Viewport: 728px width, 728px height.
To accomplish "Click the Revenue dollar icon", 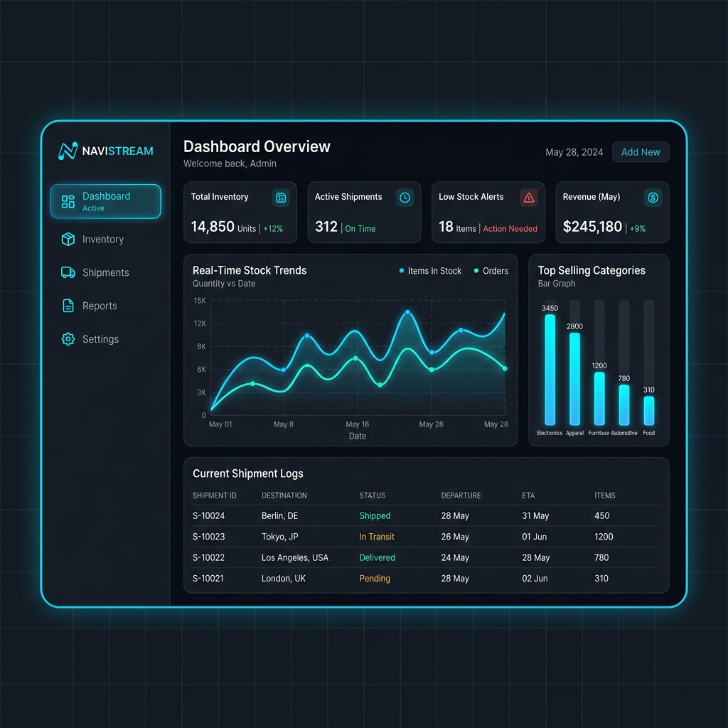I will point(653,198).
